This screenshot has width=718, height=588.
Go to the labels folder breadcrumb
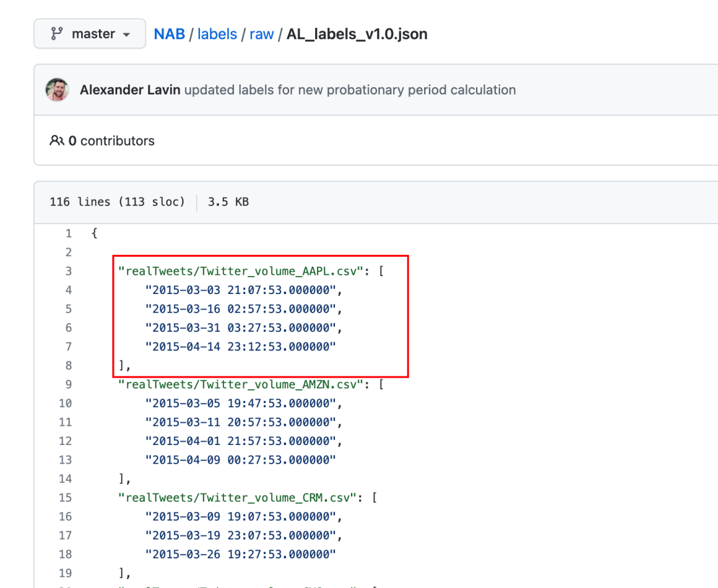pos(217,34)
